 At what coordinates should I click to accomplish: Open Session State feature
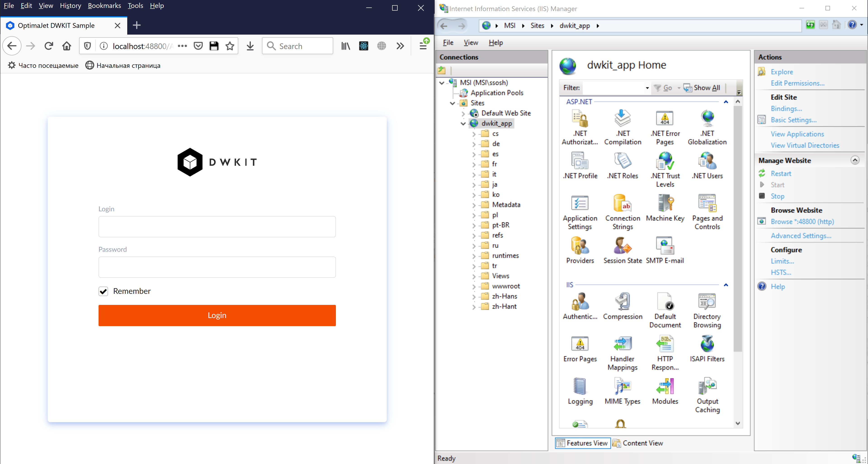coord(622,250)
